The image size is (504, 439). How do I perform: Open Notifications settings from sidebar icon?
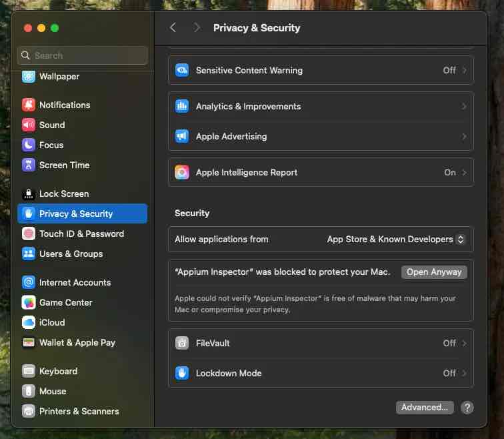[x=29, y=105]
